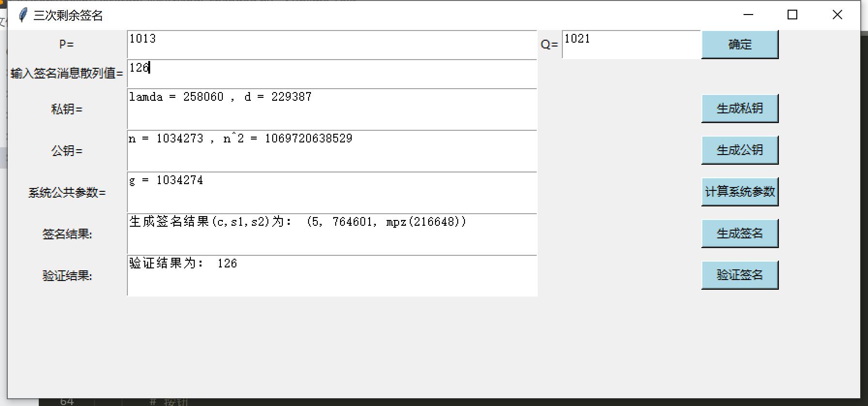Focus the P= input field containing 1013
The height and width of the screenshot is (406, 868).
tap(332, 45)
